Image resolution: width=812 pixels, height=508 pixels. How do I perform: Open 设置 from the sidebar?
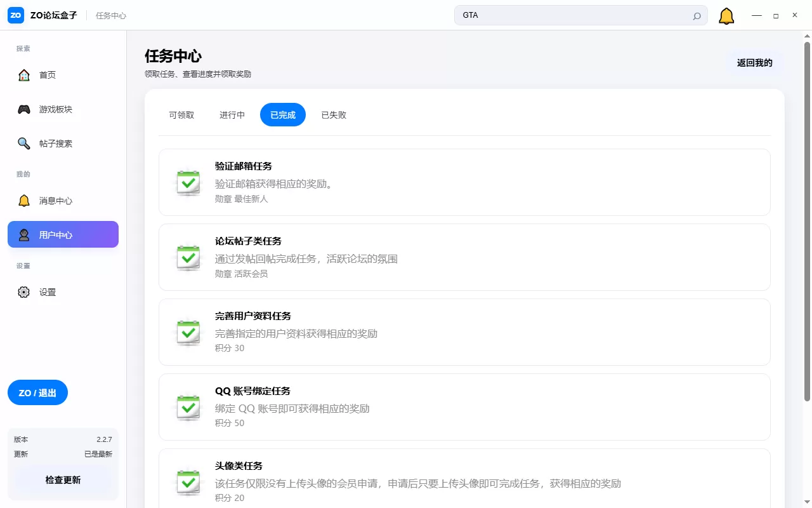(63, 292)
